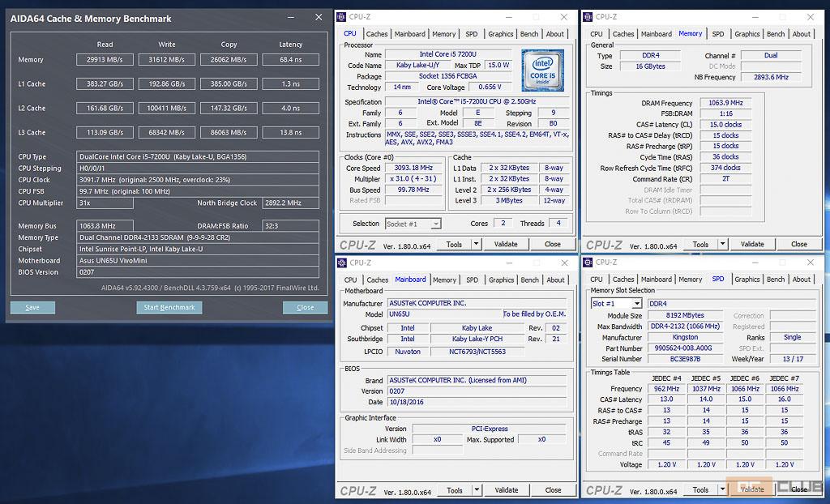This screenshot has height=504, width=830.
Task: Open Graphics tab in Memory window
Action: click(x=747, y=34)
